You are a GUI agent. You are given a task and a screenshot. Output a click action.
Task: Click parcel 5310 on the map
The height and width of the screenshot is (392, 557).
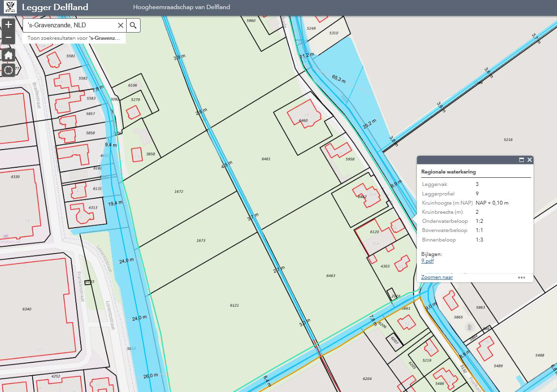pyautogui.click(x=333, y=33)
